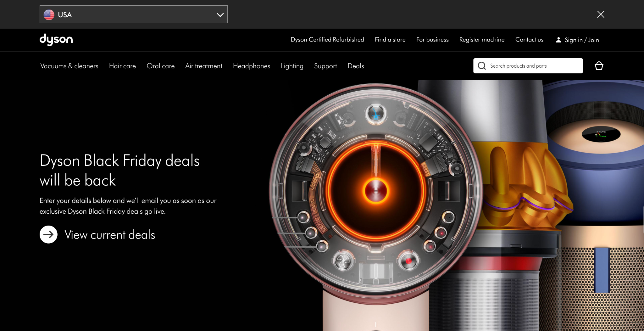644x331 pixels.
Task: Click the Sign in / Join link
Action: point(577,40)
